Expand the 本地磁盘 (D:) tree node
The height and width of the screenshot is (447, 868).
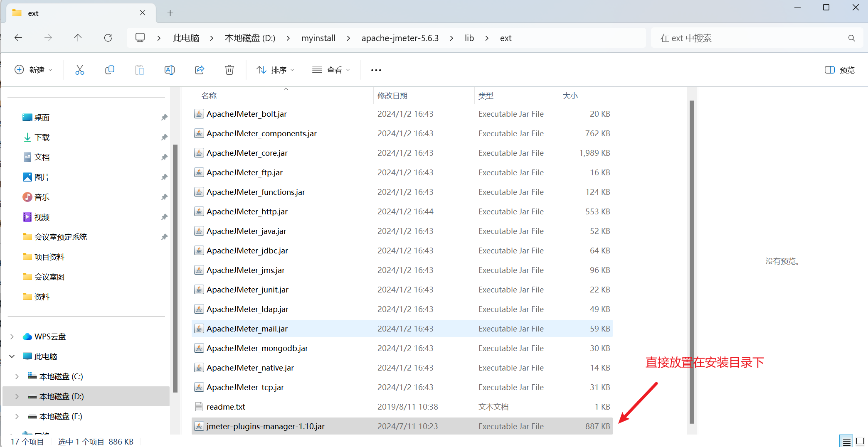(17, 396)
